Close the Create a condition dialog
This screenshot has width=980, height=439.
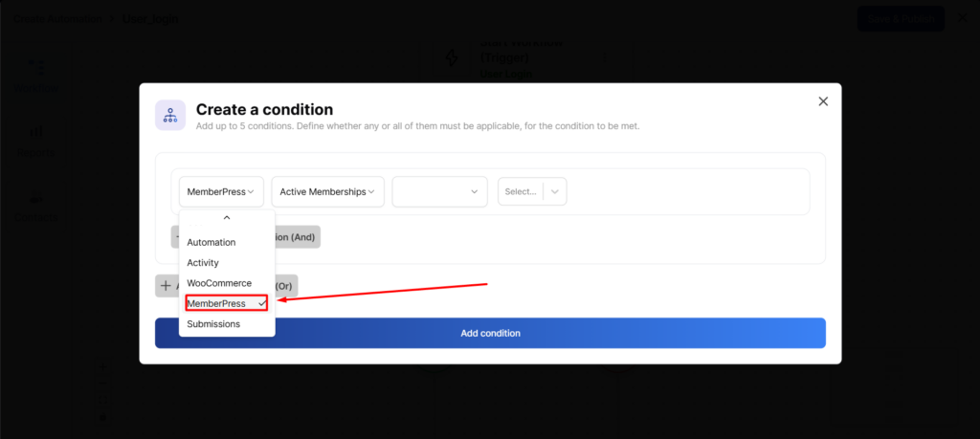pyautogui.click(x=823, y=101)
